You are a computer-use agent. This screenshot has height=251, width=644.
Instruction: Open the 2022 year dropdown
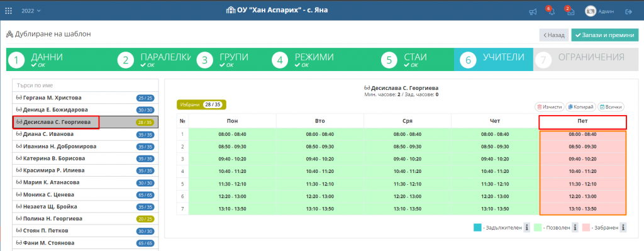(31, 11)
